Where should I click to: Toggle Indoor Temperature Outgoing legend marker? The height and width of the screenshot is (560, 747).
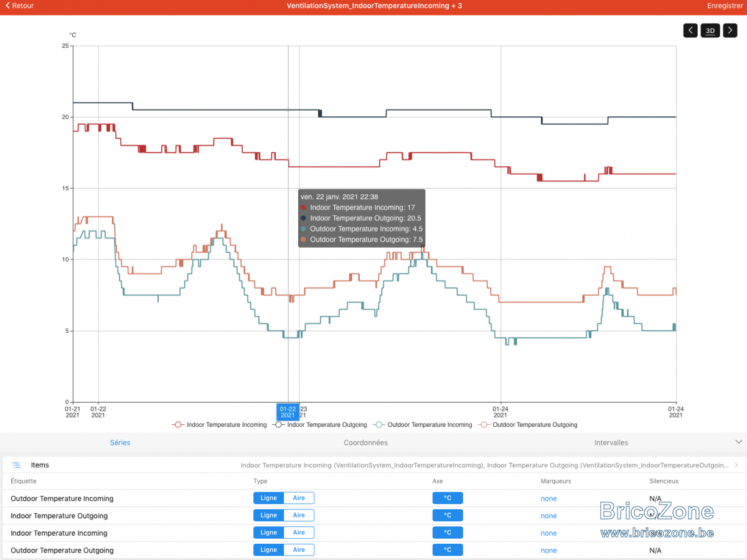pos(279,425)
